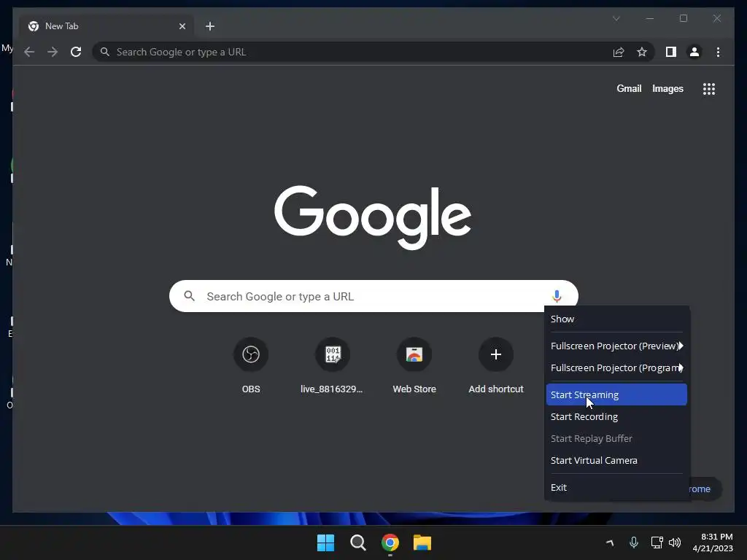Open the OBS shortcut tile
Image resolution: width=747 pixels, height=560 pixels.
[251, 365]
